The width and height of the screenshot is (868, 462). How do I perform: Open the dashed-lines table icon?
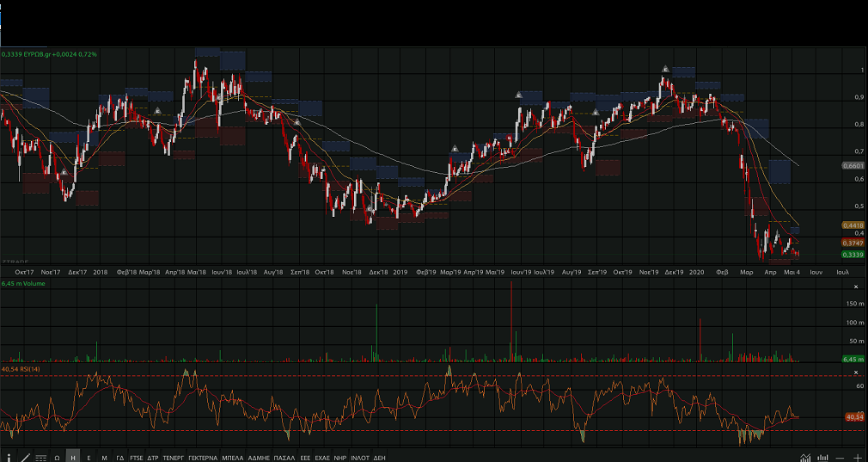40,458
